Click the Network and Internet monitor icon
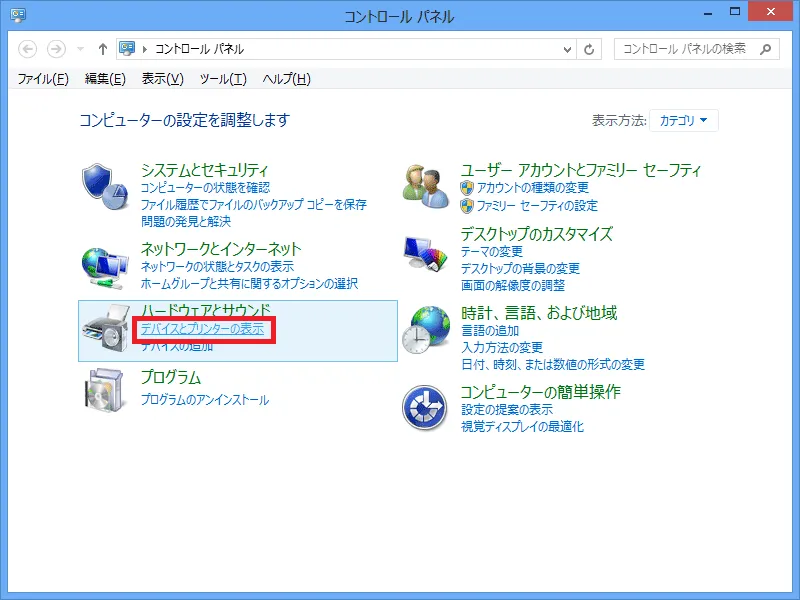 [105, 267]
